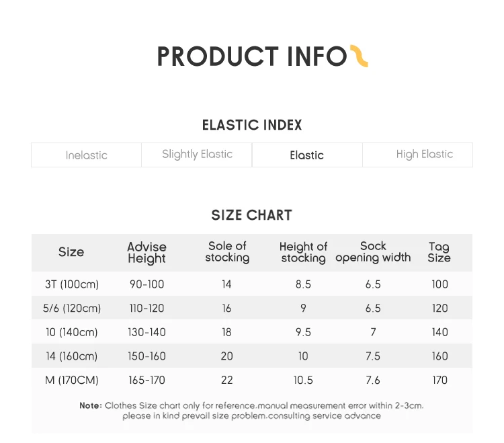
Task: Click the PRODUCT INFO heading
Action: coord(251,57)
